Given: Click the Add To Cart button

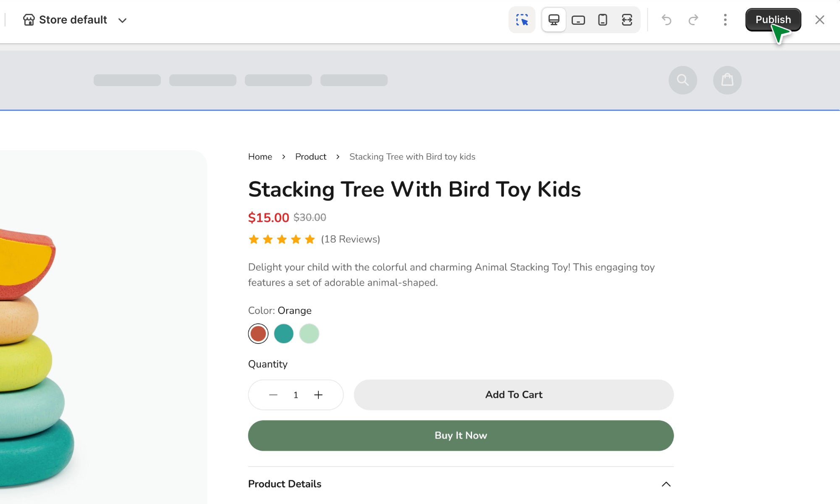Looking at the screenshot, I should pyautogui.click(x=514, y=395).
